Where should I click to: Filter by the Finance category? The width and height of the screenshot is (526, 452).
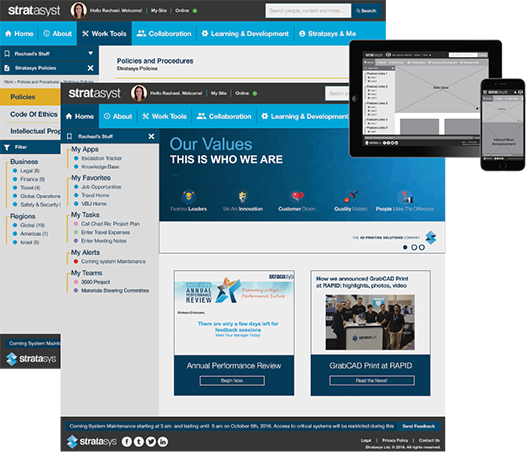(33, 179)
